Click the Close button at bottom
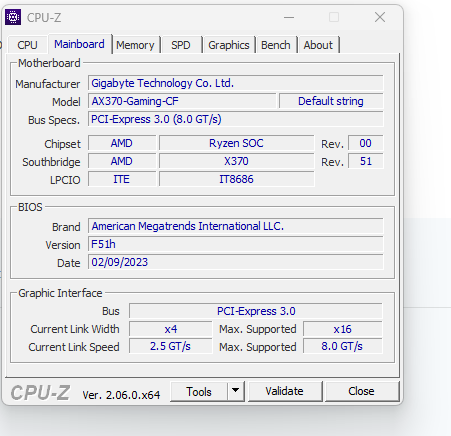Image resolution: width=451 pixels, height=436 pixels. pos(362,391)
